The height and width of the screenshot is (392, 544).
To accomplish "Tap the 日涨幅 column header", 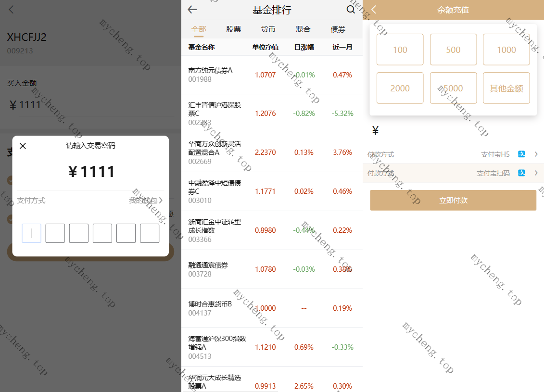I will (x=304, y=47).
